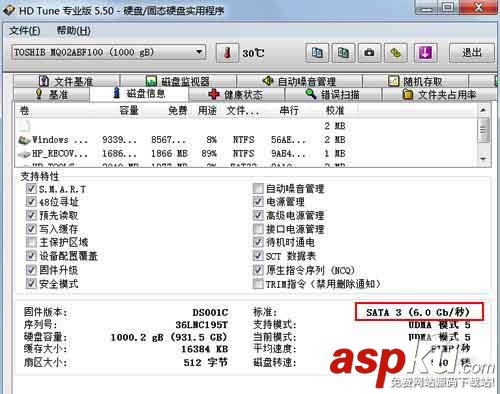Toggle the TRIM指令 checkbox
This screenshot has height=394, width=500.
point(258,284)
